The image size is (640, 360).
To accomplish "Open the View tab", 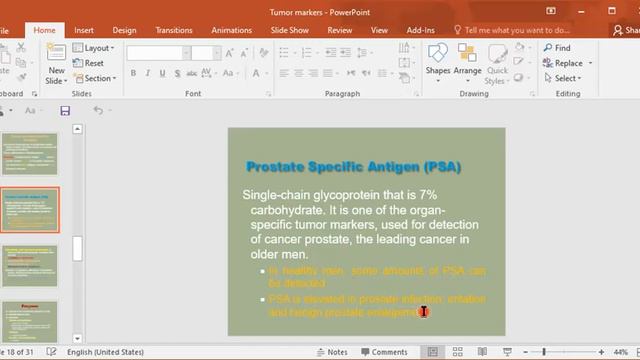I will click(x=379, y=30).
